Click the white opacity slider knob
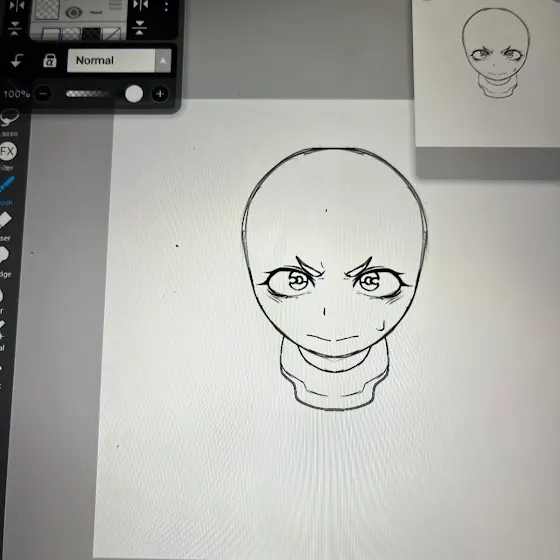 pyautogui.click(x=134, y=94)
